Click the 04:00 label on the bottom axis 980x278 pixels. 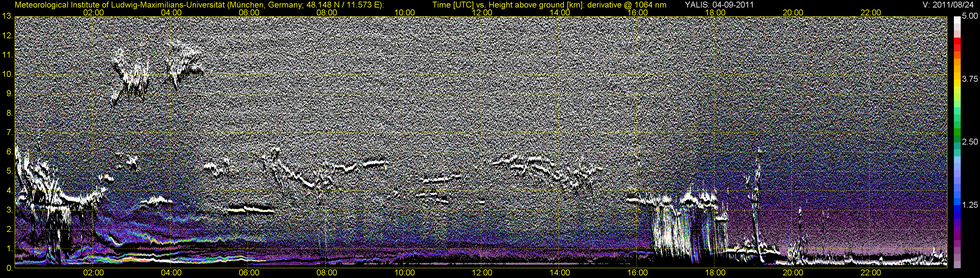[171, 273]
